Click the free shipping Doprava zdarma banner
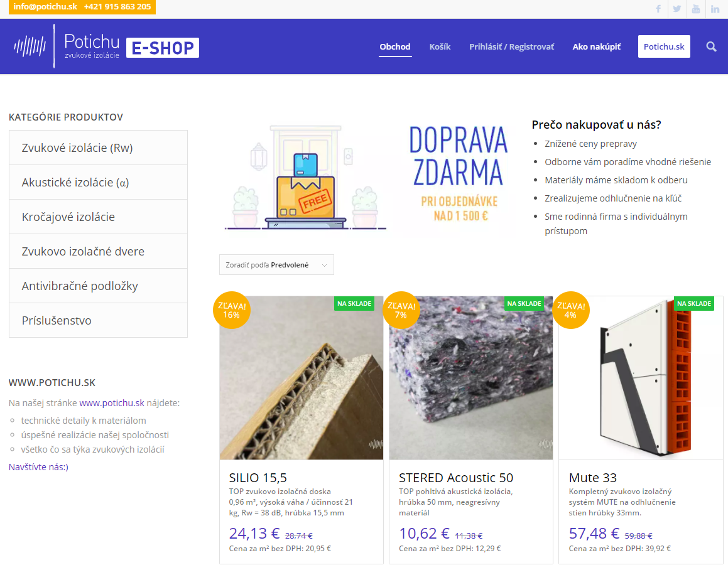 coord(367,177)
